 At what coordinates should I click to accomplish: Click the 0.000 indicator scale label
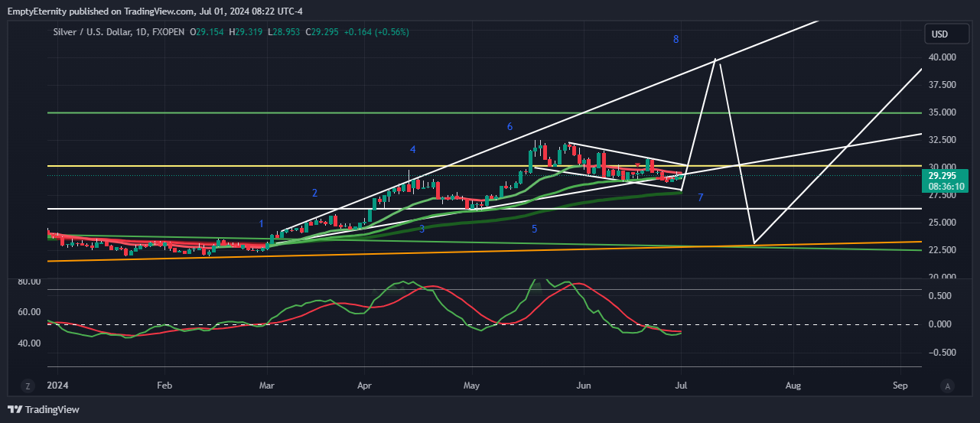click(940, 324)
